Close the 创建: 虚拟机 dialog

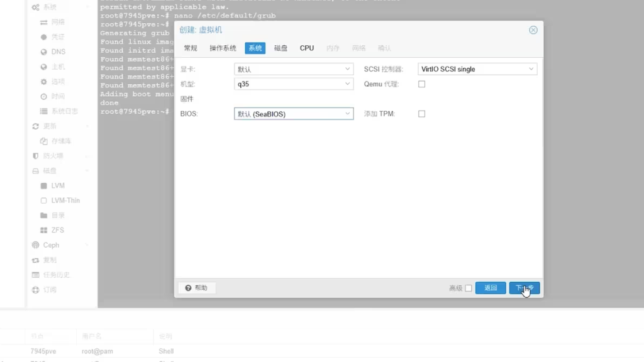click(533, 30)
